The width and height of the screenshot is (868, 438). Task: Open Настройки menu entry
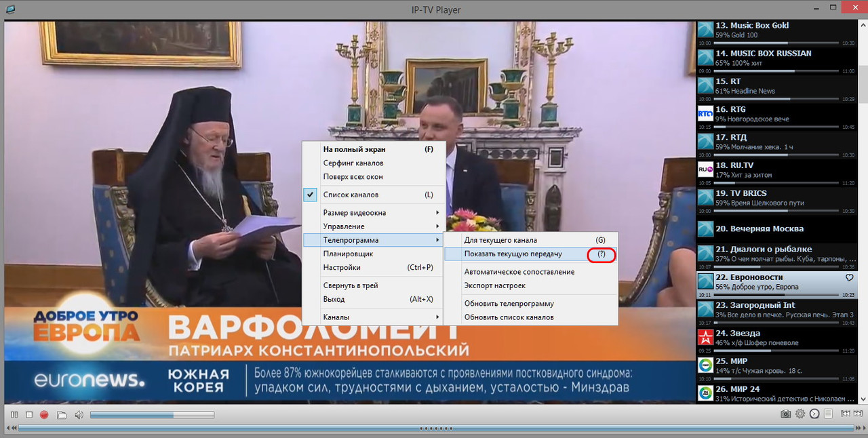pyautogui.click(x=372, y=267)
